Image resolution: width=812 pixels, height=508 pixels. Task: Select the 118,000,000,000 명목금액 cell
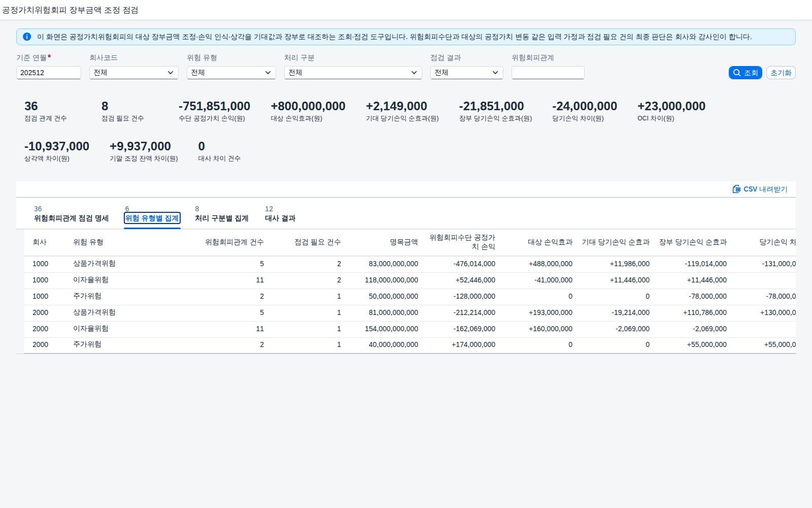click(x=391, y=280)
